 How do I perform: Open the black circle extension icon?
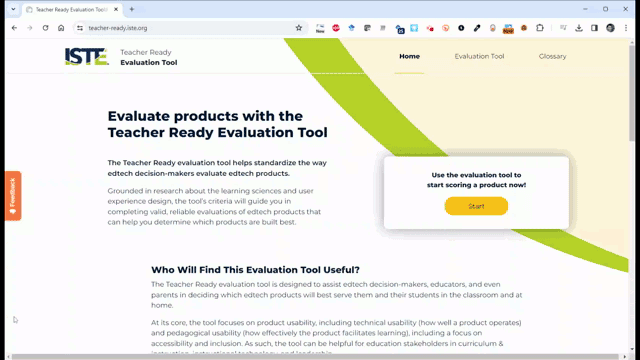(461, 28)
